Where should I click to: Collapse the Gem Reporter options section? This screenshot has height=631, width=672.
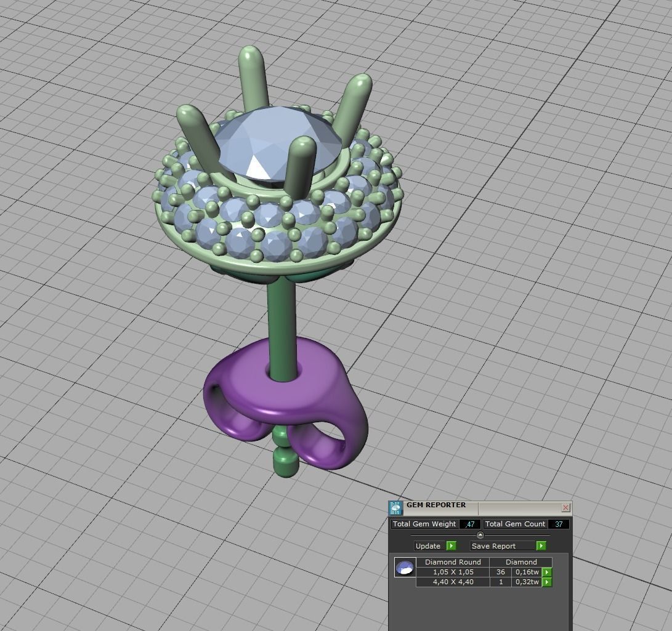(x=480, y=534)
